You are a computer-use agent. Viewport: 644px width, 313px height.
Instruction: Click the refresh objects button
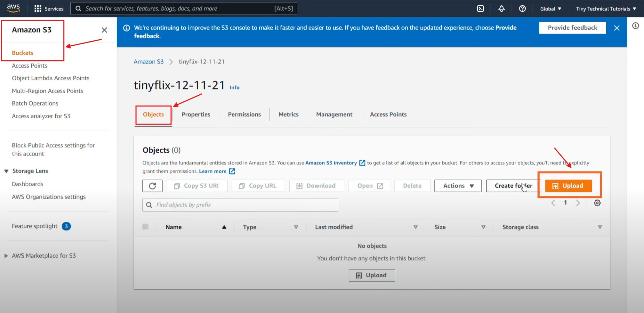[152, 186]
